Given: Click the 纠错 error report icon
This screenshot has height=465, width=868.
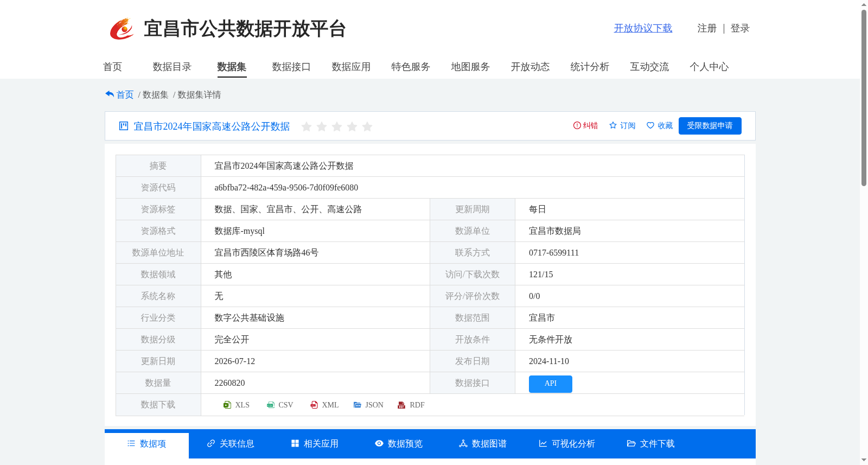Looking at the screenshot, I should coord(577,125).
